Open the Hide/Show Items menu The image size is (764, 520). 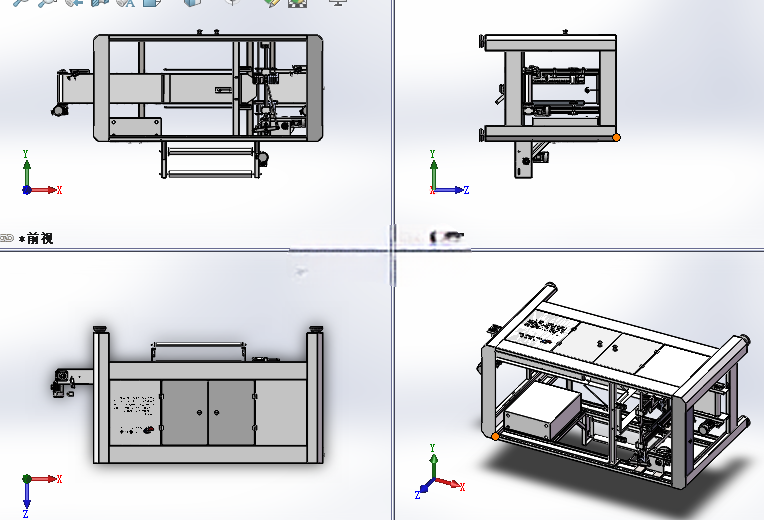pyautogui.click(x=233, y=2)
